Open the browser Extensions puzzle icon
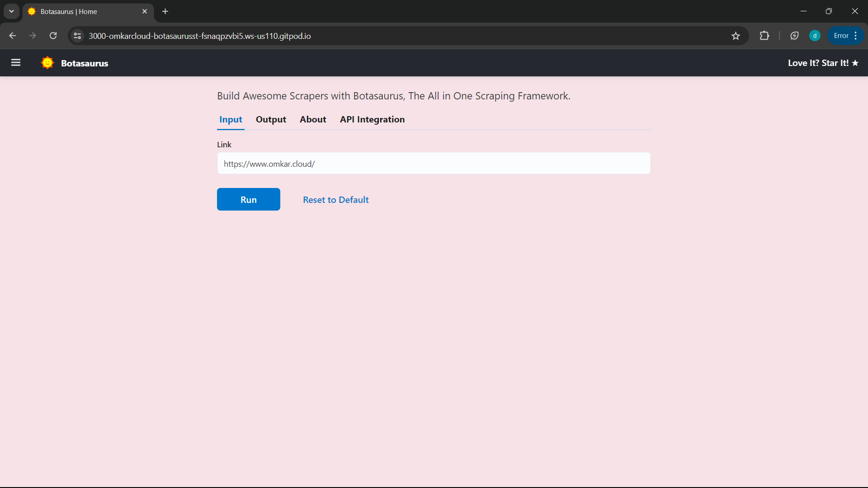The width and height of the screenshot is (868, 488). tap(764, 36)
